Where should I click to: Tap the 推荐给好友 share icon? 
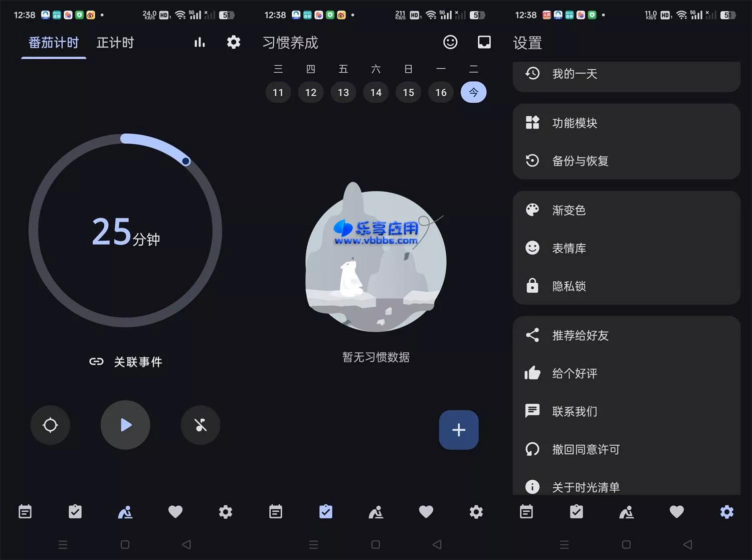(532, 335)
